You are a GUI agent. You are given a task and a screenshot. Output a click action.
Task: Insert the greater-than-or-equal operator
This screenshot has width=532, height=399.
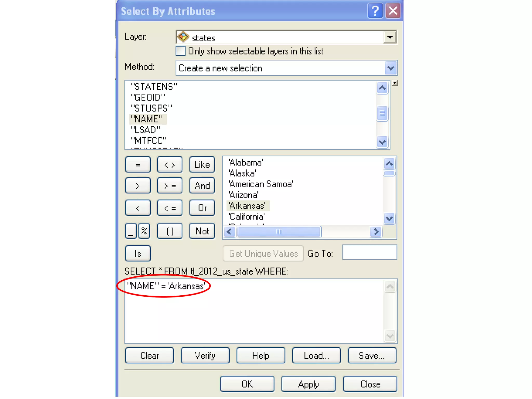[x=169, y=186]
